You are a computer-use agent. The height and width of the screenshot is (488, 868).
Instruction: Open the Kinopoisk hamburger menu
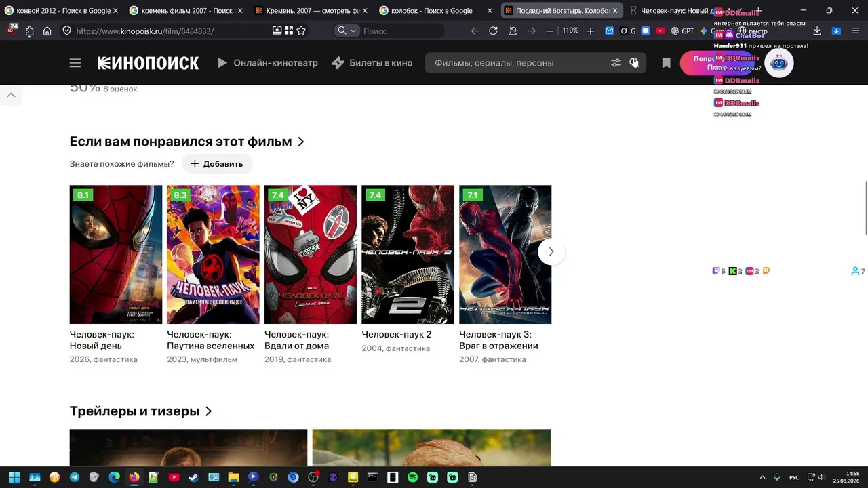[75, 63]
